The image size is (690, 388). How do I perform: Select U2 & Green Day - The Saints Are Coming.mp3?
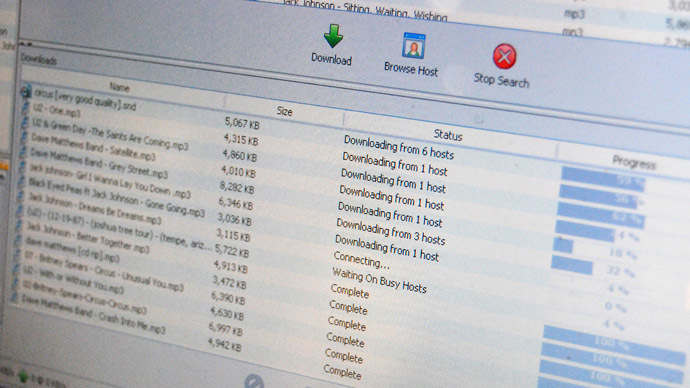click(x=110, y=133)
